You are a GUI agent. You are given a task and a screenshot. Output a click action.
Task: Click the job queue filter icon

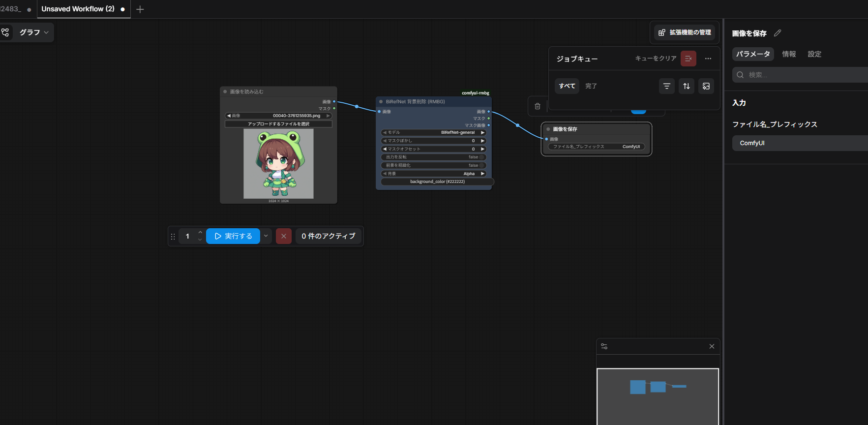click(x=667, y=86)
